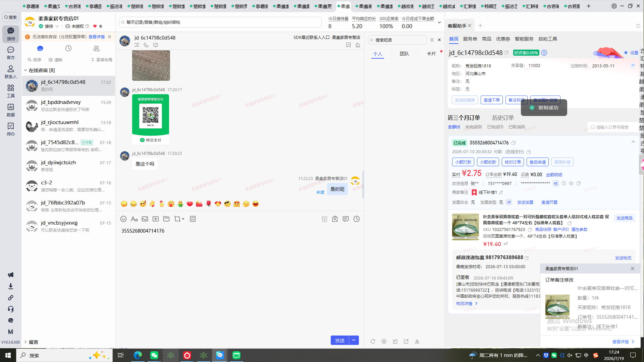The width and height of the screenshot is (644, 362).
Task: Toggle 紧凑布局 compact layout
Action: point(102,60)
